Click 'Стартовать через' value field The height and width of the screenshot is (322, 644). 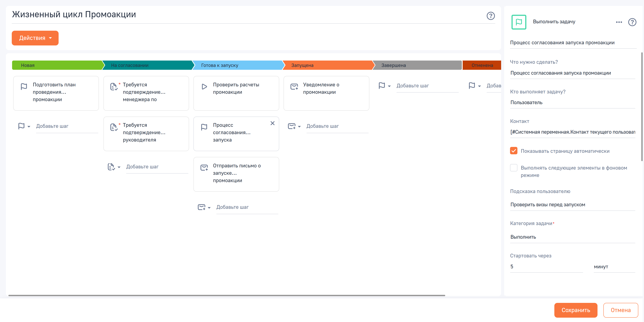(546, 266)
